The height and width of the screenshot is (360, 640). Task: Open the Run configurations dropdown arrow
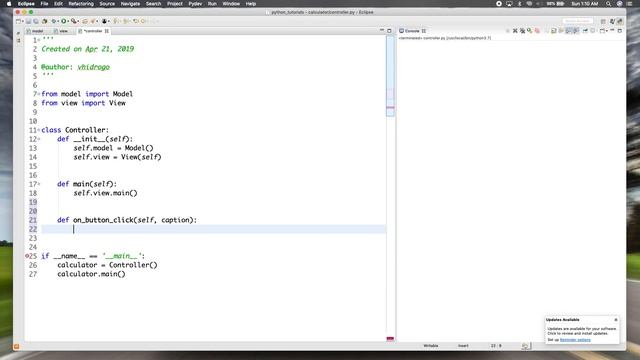tap(68, 21)
